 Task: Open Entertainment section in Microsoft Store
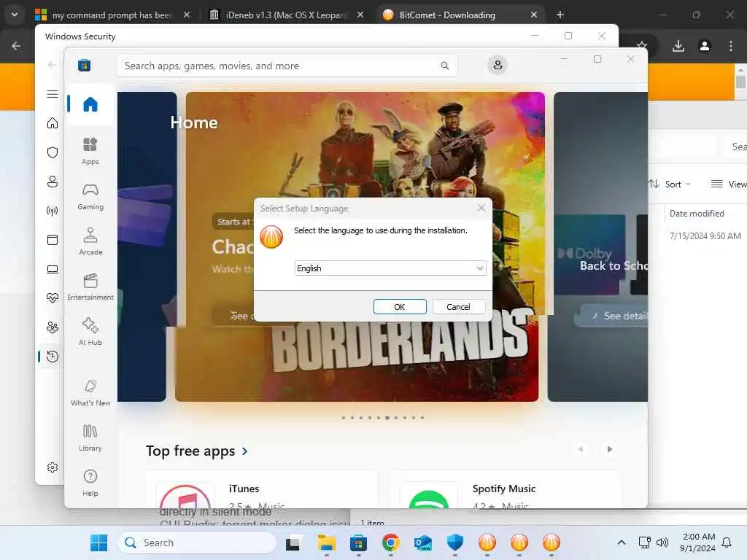coord(90,287)
